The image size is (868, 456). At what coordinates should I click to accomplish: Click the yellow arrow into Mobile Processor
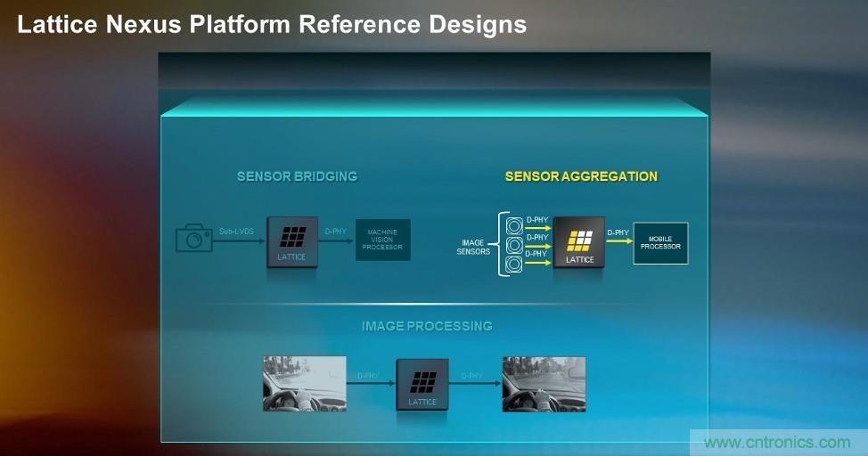coord(618,242)
